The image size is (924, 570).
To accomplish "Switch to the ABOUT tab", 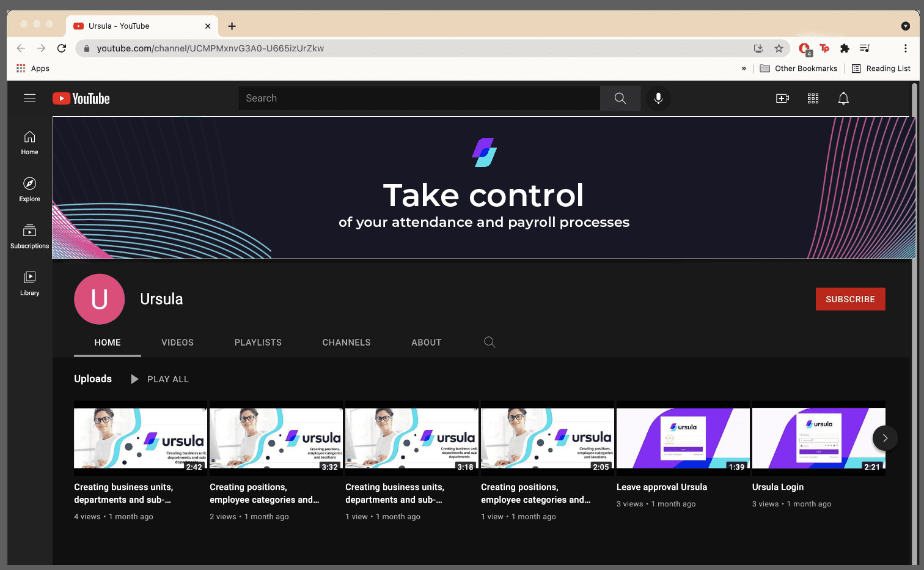I will coord(426,342).
